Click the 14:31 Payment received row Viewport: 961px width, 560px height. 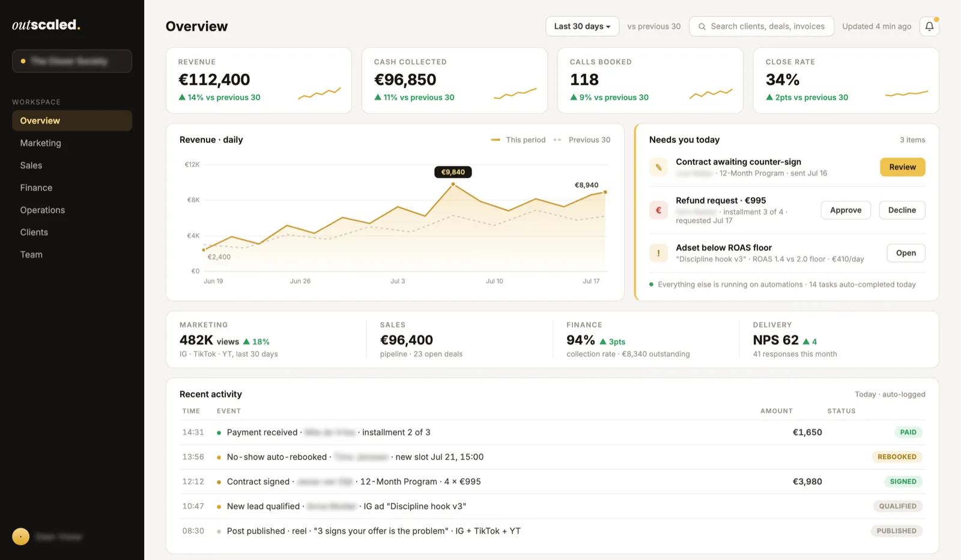pyautogui.click(x=553, y=432)
